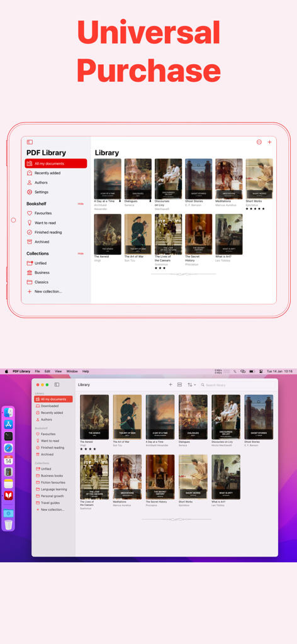Click the iPad Meditations title text
Screen dimensions: 297x644
pos(223,201)
